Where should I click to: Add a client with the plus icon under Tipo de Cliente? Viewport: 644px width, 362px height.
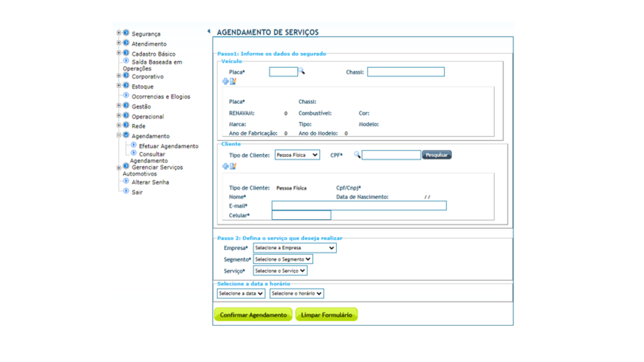pyautogui.click(x=225, y=166)
